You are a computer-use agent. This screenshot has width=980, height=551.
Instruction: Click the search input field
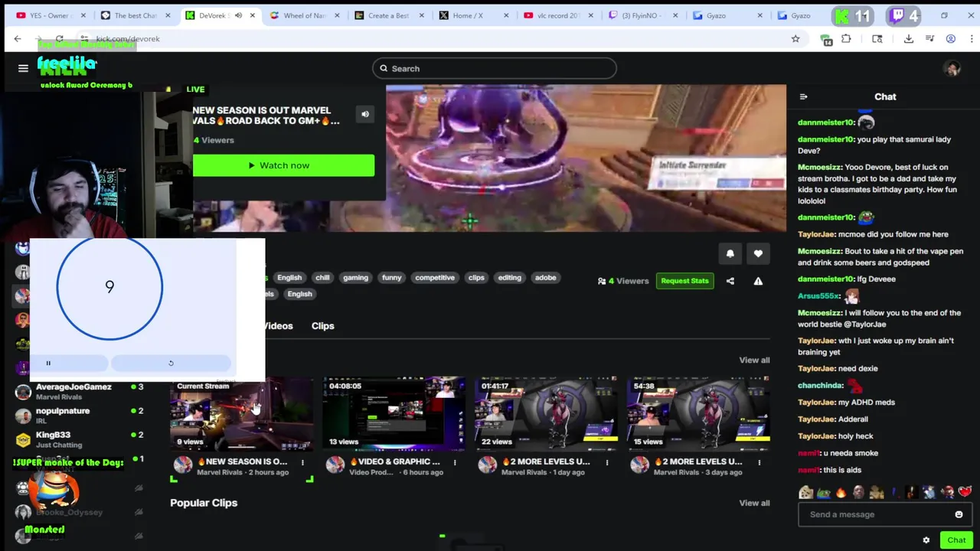click(495, 68)
